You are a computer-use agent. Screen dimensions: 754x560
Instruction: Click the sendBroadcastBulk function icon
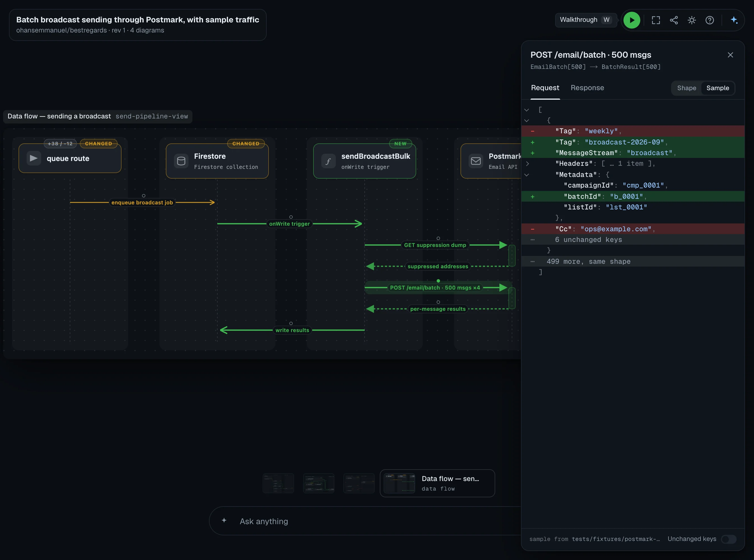(328, 161)
